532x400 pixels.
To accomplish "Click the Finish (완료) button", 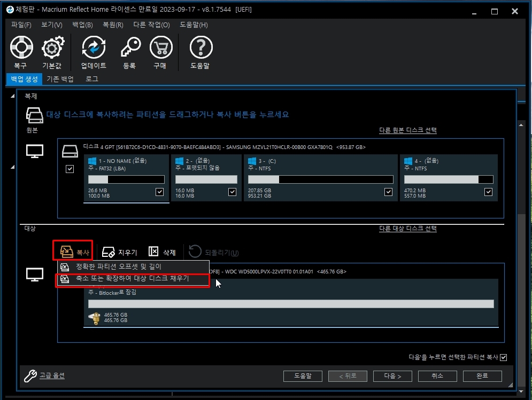I will click(482, 376).
